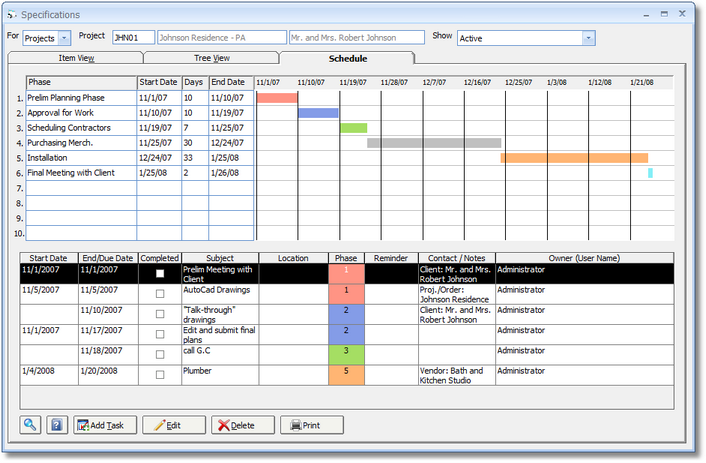
Task: Click the Edit button
Action: click(174, 425)
